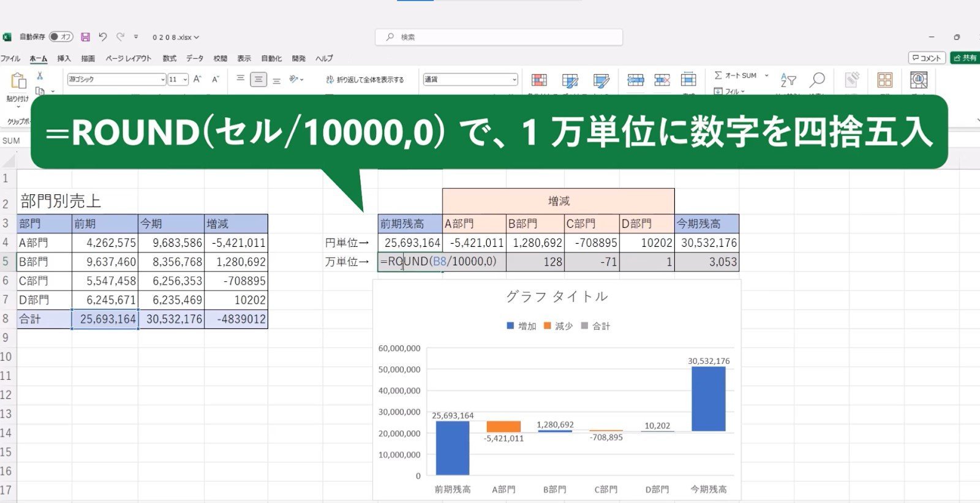Screen dimensions: 980x503
Task: Select cell containing 25,693,164 in 合計 row
Action: click(105, 319)
